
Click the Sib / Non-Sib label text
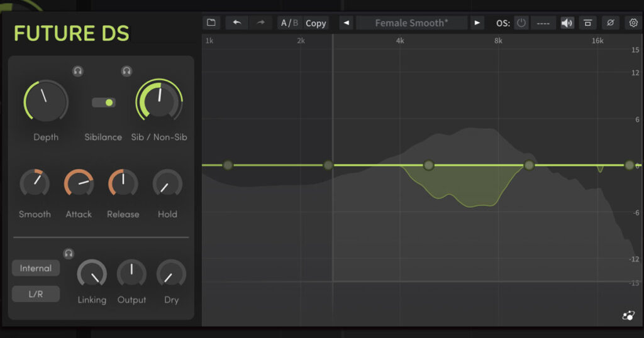(159, 137)
